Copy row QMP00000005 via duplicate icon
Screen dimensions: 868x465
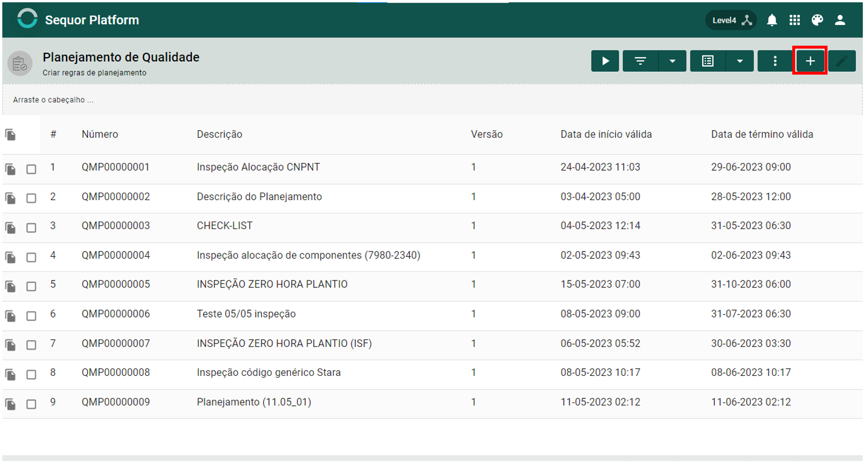coord(10,286)
